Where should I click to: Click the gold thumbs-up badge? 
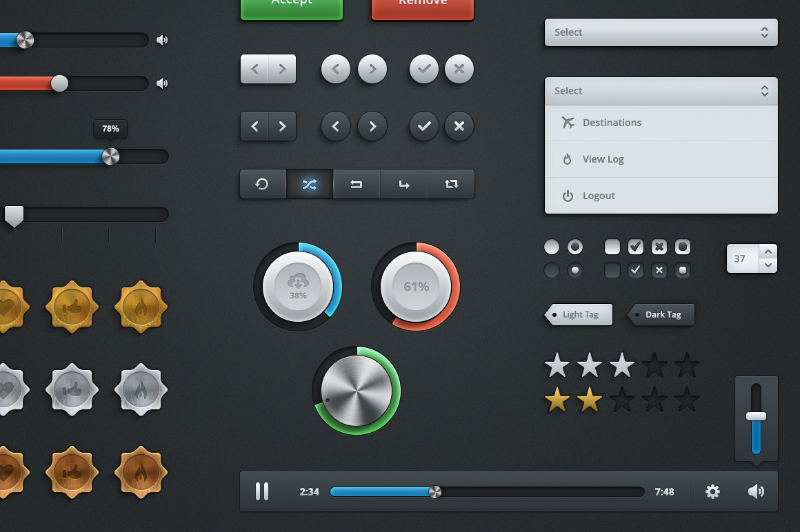pos(72,307)
